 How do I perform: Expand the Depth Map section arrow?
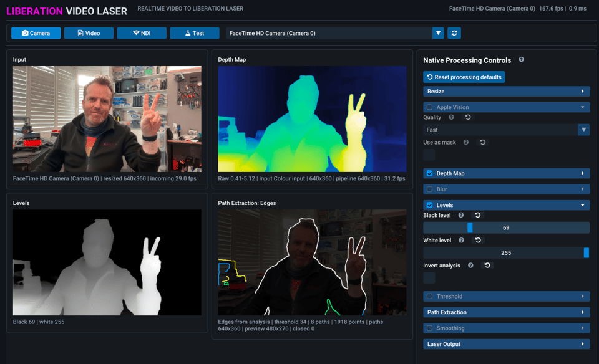point(583,173)
